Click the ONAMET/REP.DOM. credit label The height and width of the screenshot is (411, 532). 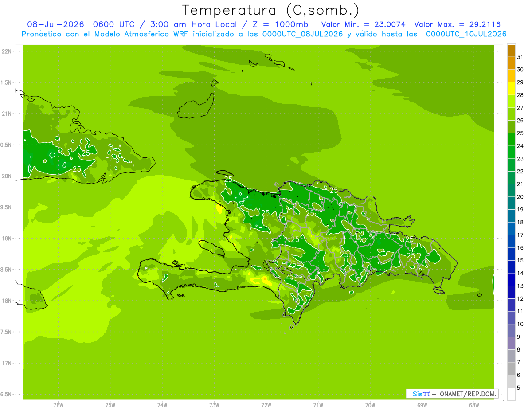[467, 394]
